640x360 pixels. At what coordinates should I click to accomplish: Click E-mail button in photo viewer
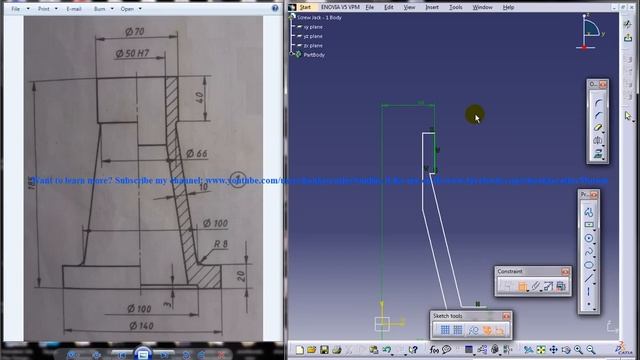tap(74, 9)
